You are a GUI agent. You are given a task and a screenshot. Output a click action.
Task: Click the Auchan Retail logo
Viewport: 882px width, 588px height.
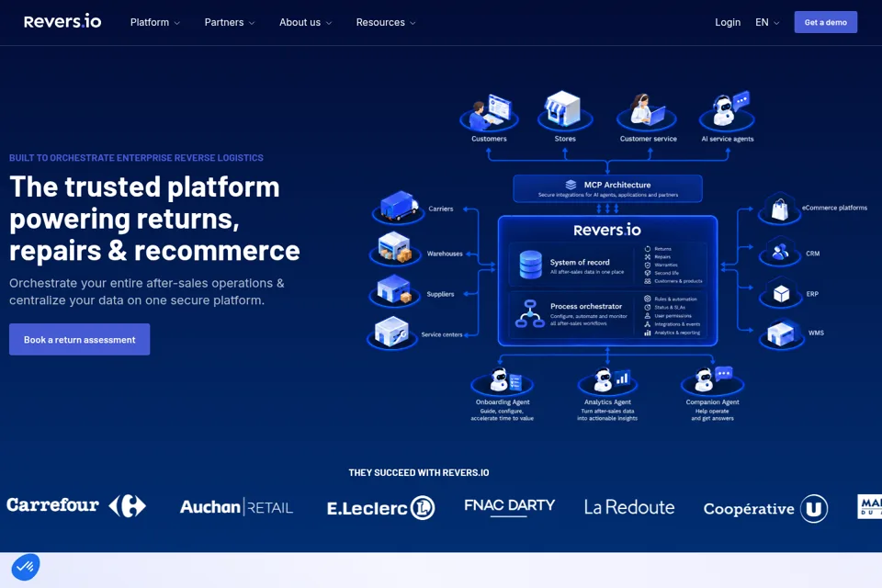click(236, 507)
